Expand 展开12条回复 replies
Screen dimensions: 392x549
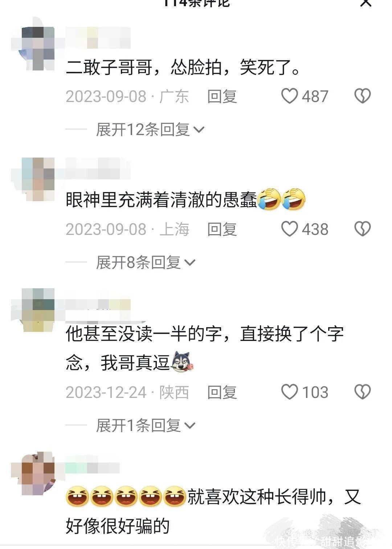(x=150, y=129)
